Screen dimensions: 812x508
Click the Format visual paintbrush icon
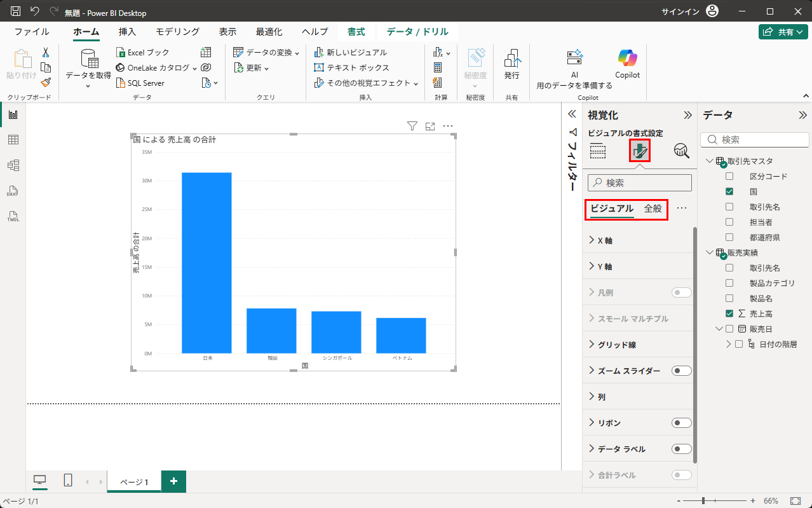coord(640,151)
